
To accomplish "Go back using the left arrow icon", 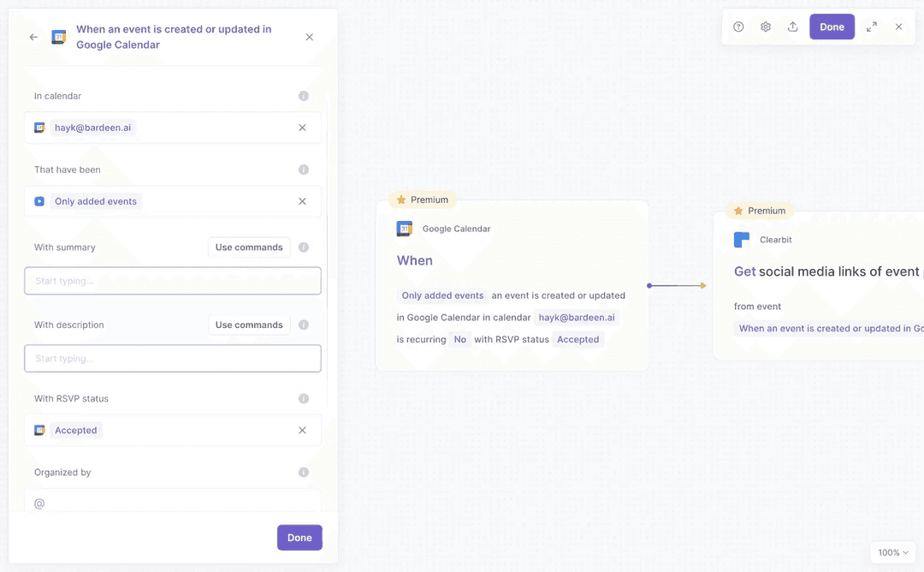I will pos(33,37).
